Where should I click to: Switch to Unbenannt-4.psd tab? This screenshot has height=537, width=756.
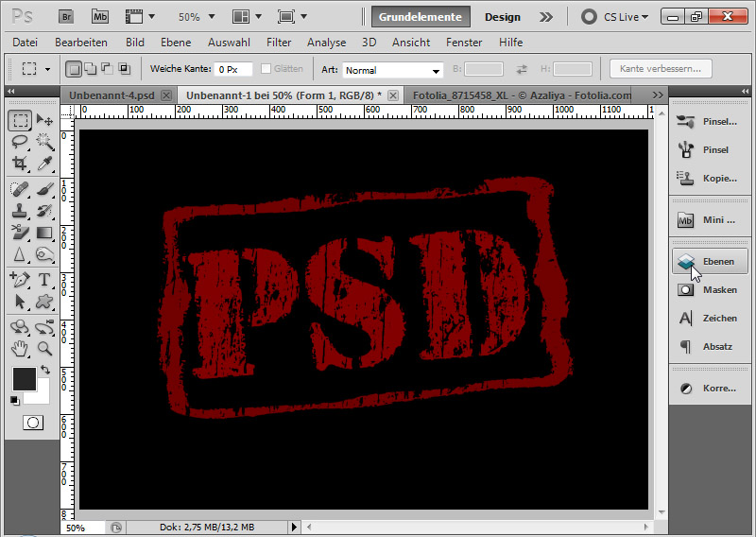tap(112, 95)
